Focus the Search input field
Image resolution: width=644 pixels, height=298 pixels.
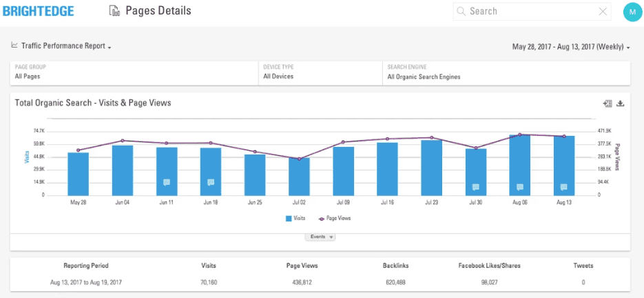[x=532, y=12]
